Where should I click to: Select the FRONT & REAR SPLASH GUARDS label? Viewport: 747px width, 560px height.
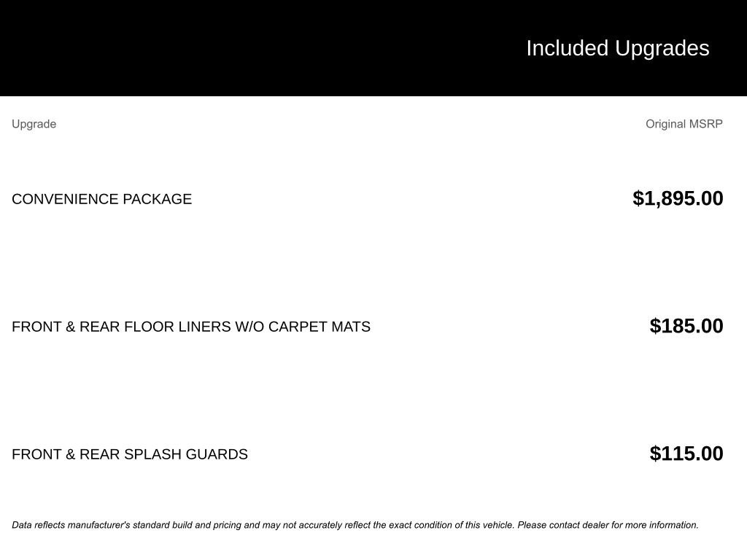[129, 454]
